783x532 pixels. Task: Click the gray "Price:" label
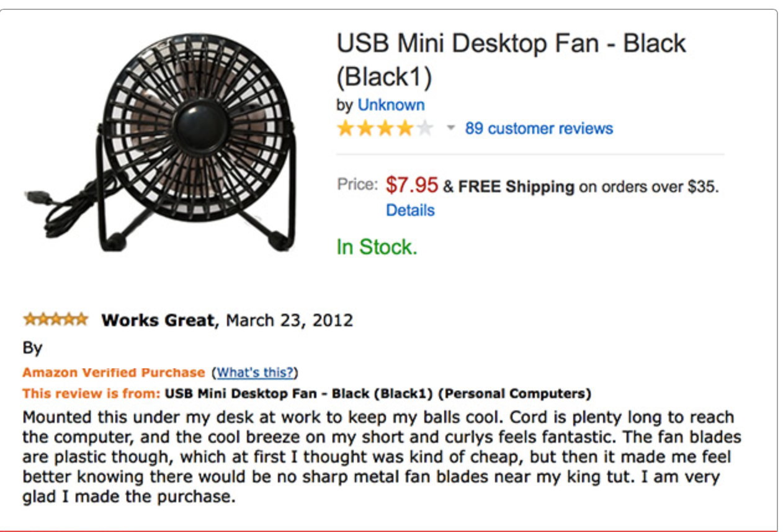[x=357, y=185]
